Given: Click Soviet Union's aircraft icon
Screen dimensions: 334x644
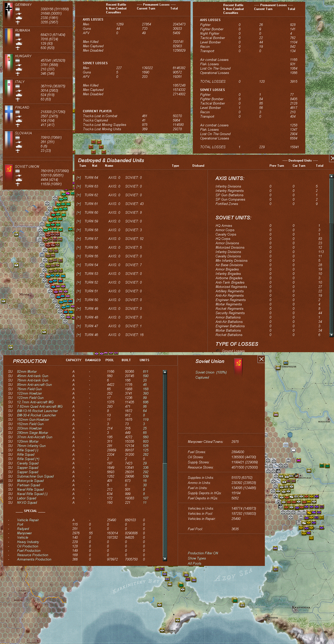Looking at the screenshot, I should (17, 184).
